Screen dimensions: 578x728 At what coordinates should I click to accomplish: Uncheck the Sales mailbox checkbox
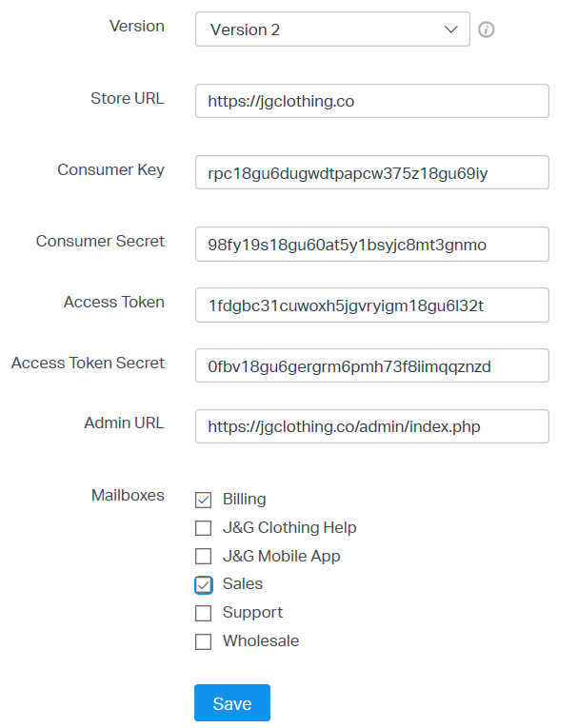(203, 584)
